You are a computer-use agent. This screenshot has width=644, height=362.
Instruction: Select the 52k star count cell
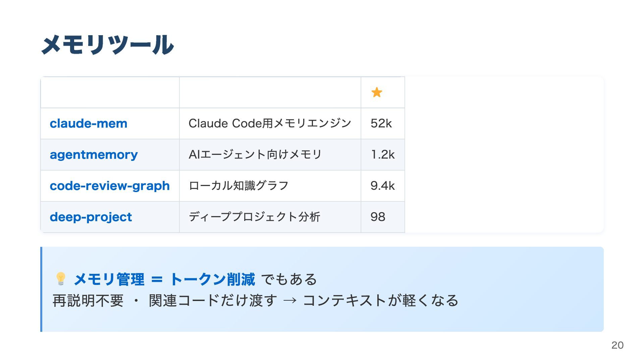(x=381, y=123)
